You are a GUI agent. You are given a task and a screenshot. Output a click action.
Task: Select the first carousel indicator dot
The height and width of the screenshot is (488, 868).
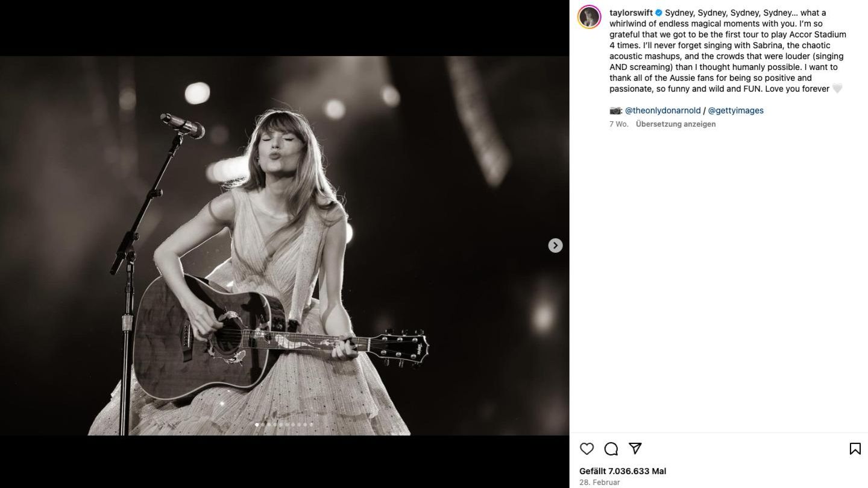[x=257, y=425]
